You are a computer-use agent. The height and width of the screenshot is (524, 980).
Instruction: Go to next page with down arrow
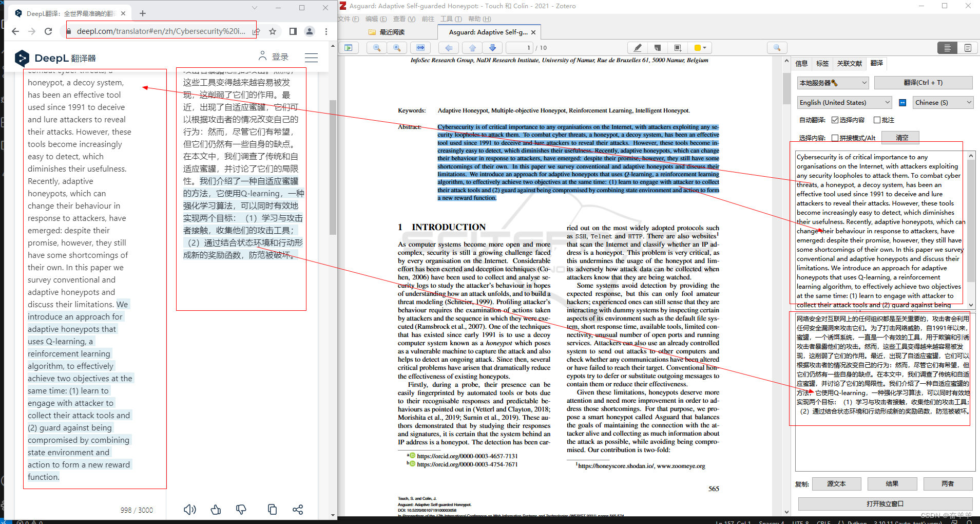tap(492, 48)
